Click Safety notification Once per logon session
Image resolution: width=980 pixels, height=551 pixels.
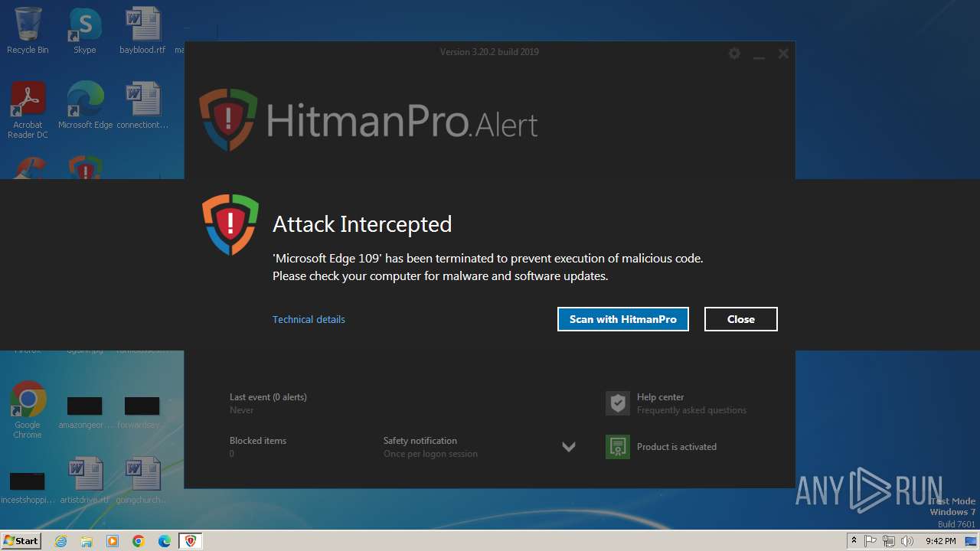[430, 447]
